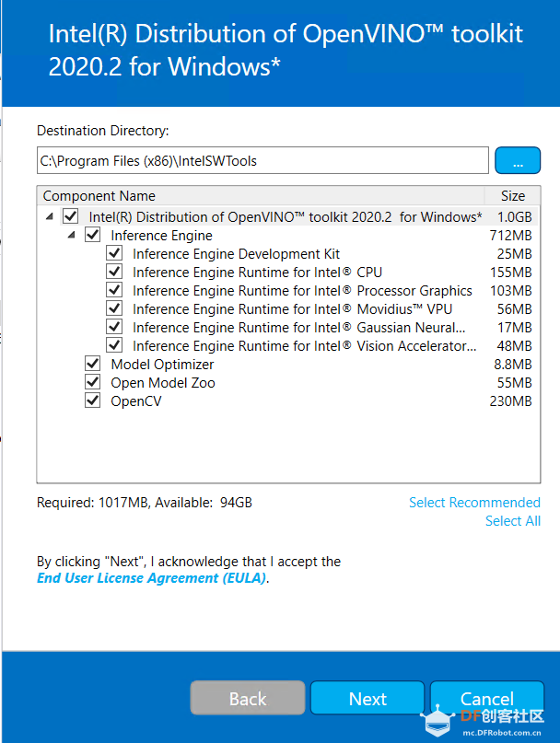Click the '230MB' size value
560x743 pixels.
[510, 401]
